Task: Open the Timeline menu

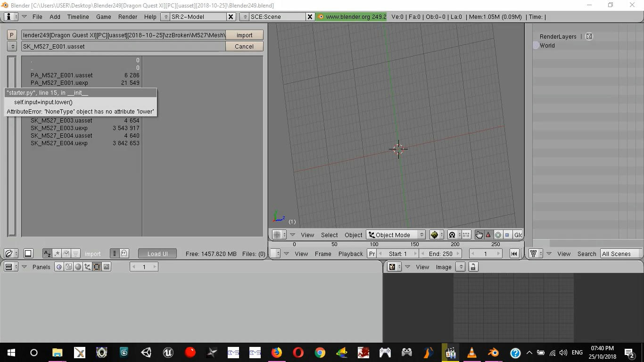Action: 78,16
